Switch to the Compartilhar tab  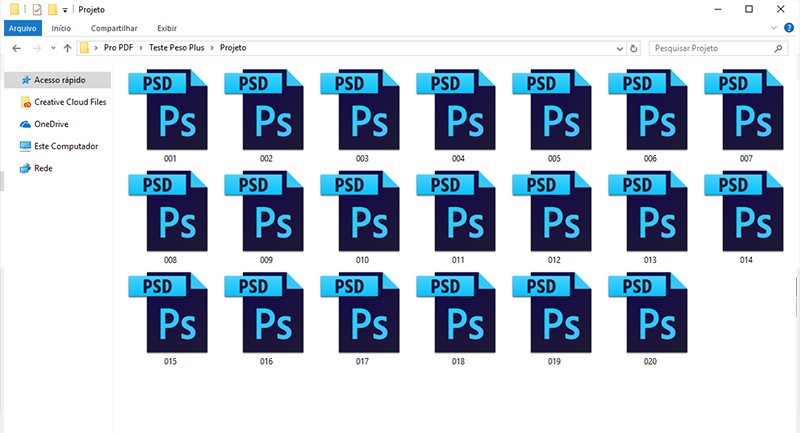click(114, 29)
